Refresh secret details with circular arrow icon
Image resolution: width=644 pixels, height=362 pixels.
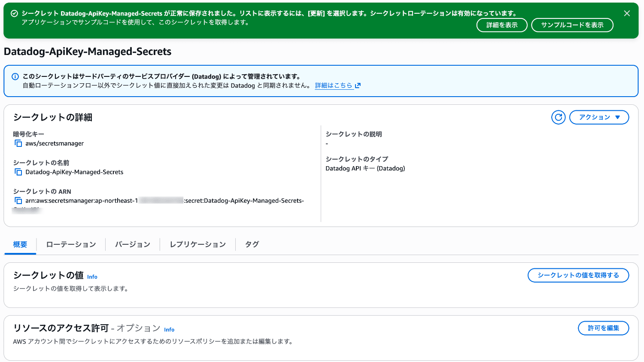pos(558,117)
